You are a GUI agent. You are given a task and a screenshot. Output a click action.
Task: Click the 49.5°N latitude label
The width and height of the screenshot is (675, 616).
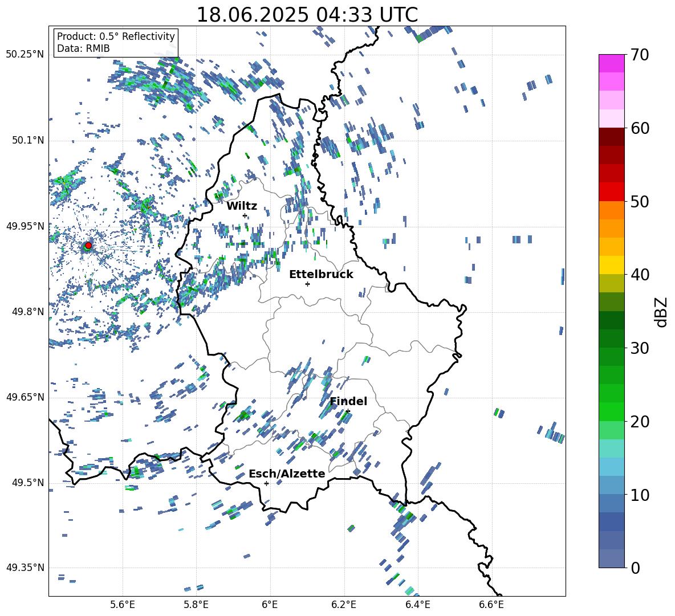pos(28,483)
